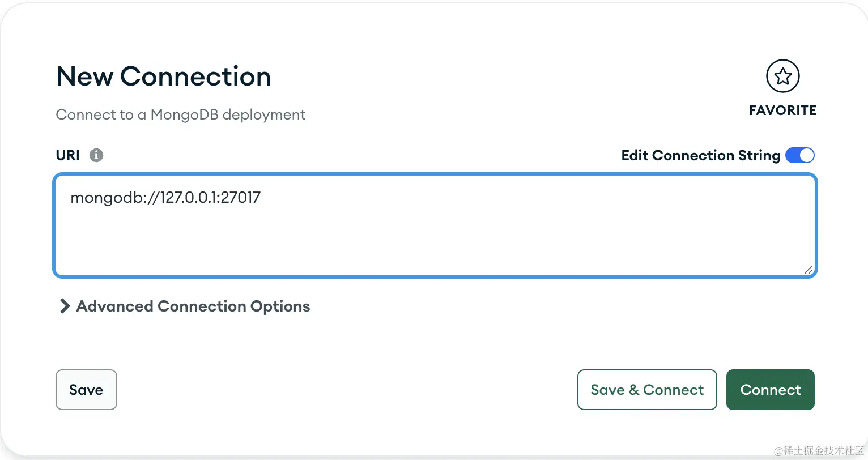Click the New Connection heading
The image size is (868, 460).
(x=164, y=76)
